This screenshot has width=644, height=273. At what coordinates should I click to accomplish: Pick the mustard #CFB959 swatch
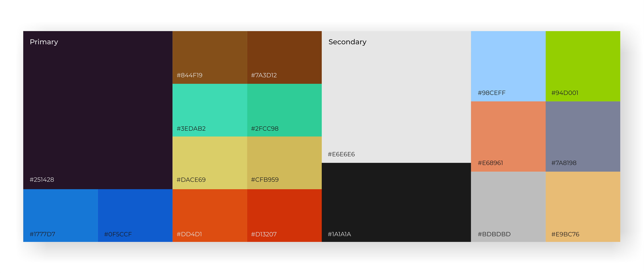[284, 163]
